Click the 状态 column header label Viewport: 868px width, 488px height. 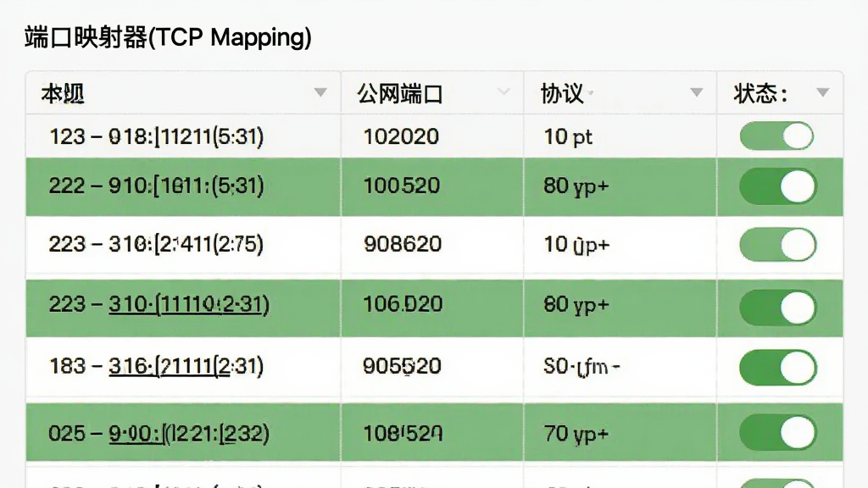(760, 93)
